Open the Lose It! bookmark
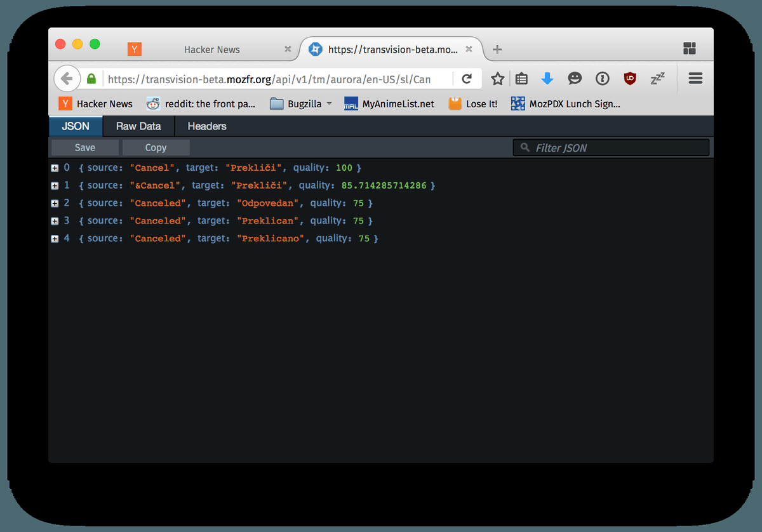762x532 pixels. pos(473,103)
